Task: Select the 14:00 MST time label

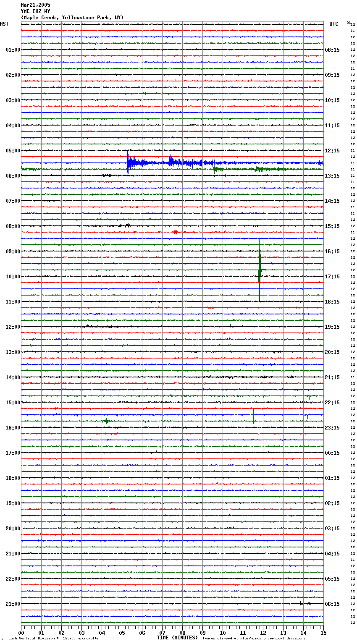Action: tap(13, 377)
